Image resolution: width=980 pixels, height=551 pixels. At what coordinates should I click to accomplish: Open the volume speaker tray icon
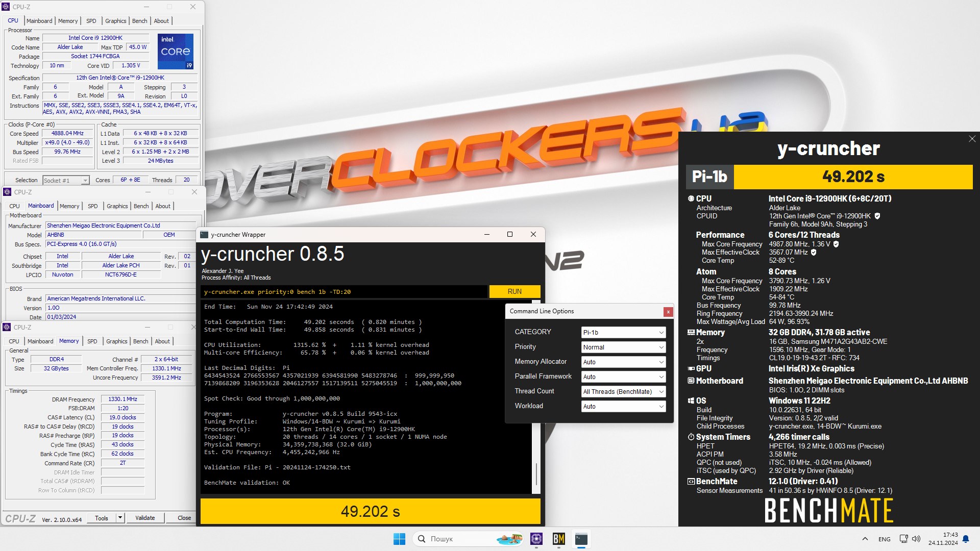coord(916,539)
